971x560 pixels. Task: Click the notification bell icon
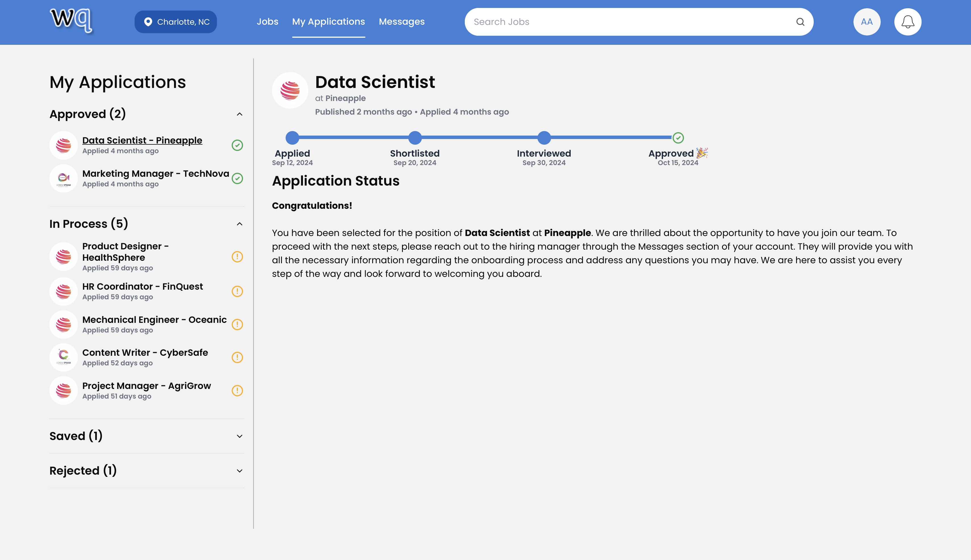(x=907, y=22)
